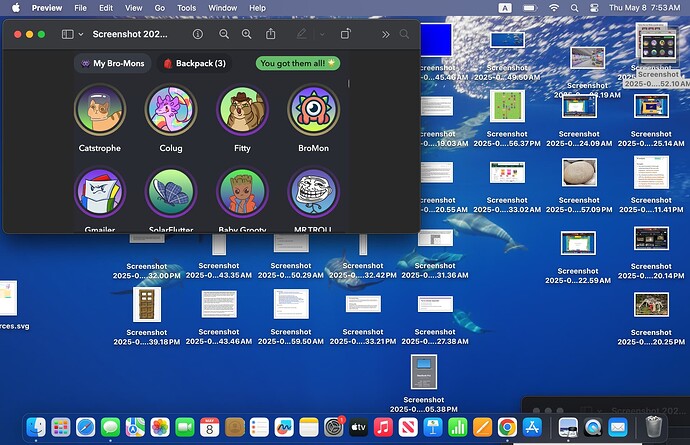Click the date and time in menu bar

tap(643, 8)
